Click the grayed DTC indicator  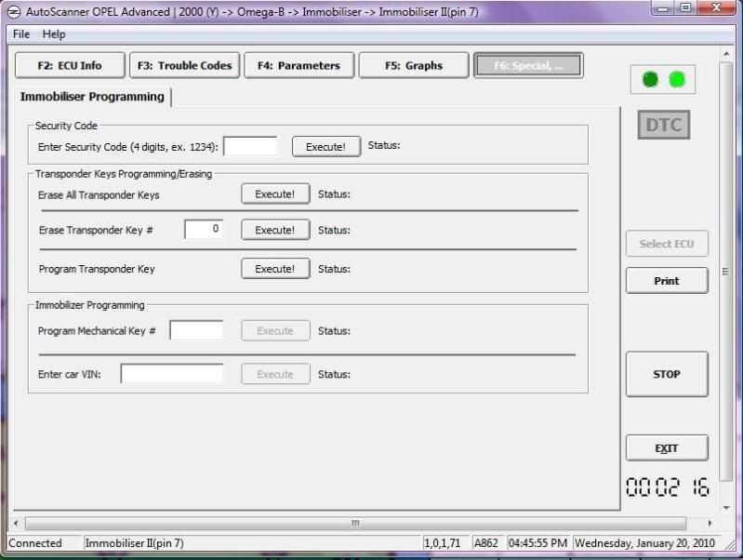click(663, 125)
